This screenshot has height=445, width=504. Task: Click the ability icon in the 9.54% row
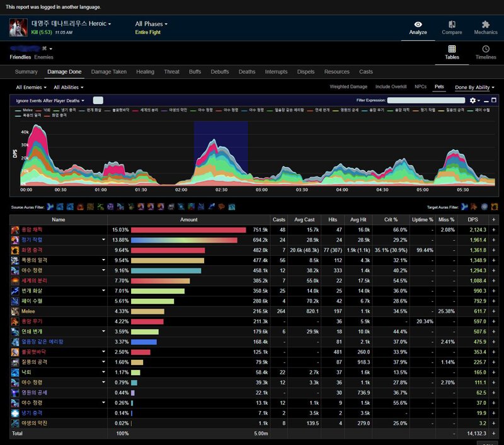click(x=15, y=260)
